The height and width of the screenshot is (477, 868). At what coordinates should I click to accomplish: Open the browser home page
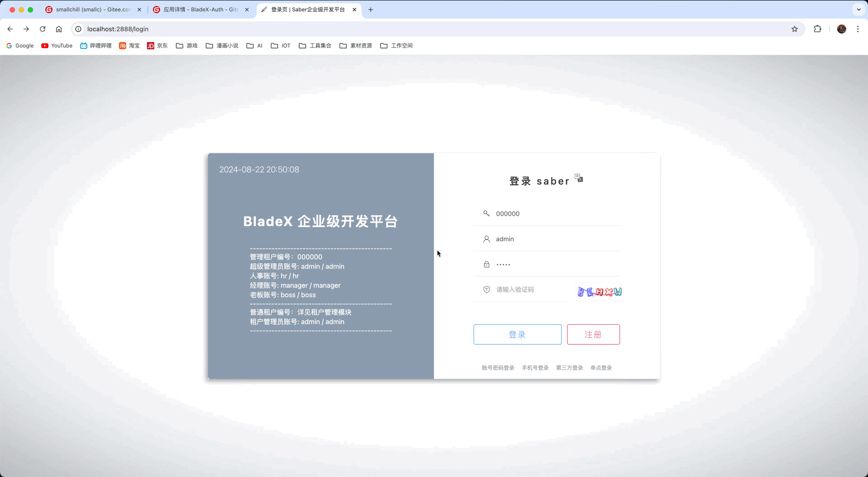[x=59, y=29]
